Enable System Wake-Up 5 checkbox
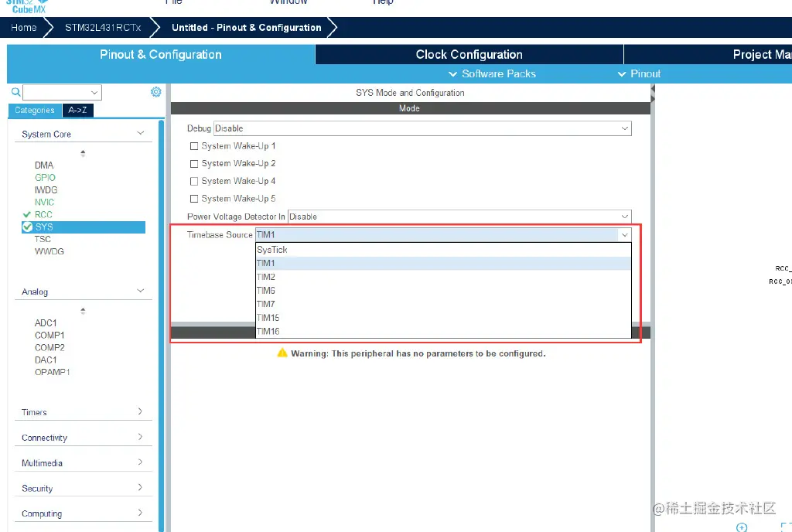This screenshot has width=792, height=532. click(193, 199)
